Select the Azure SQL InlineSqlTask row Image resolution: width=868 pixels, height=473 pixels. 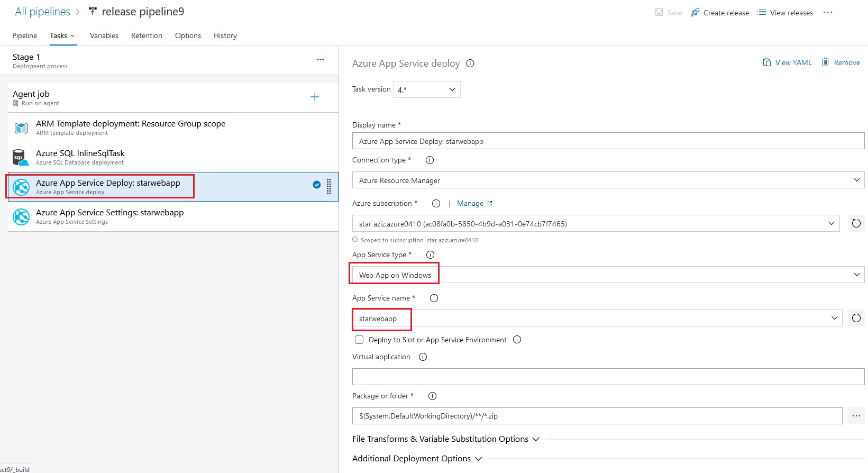(173, 157)
